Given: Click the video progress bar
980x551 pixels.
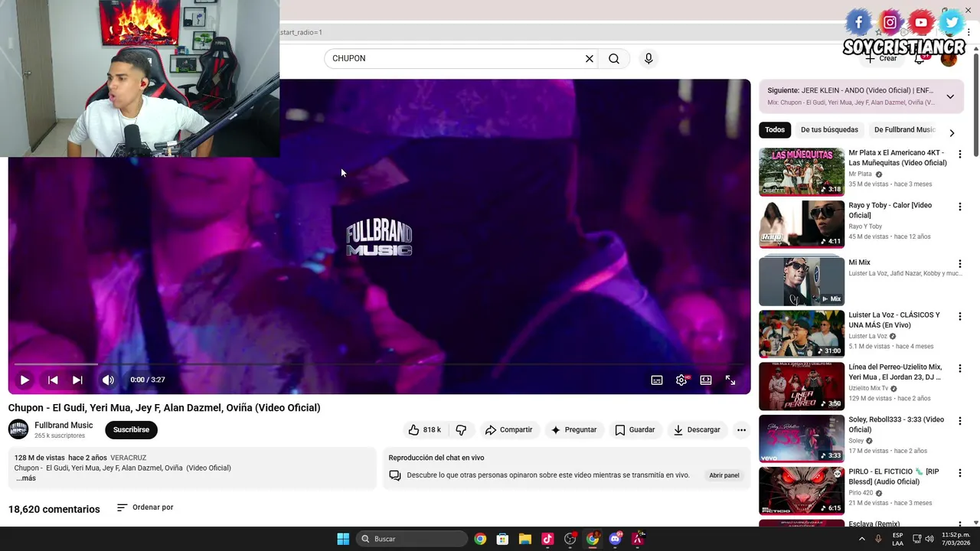Looking at the screenshot, I should pos(379,364).
